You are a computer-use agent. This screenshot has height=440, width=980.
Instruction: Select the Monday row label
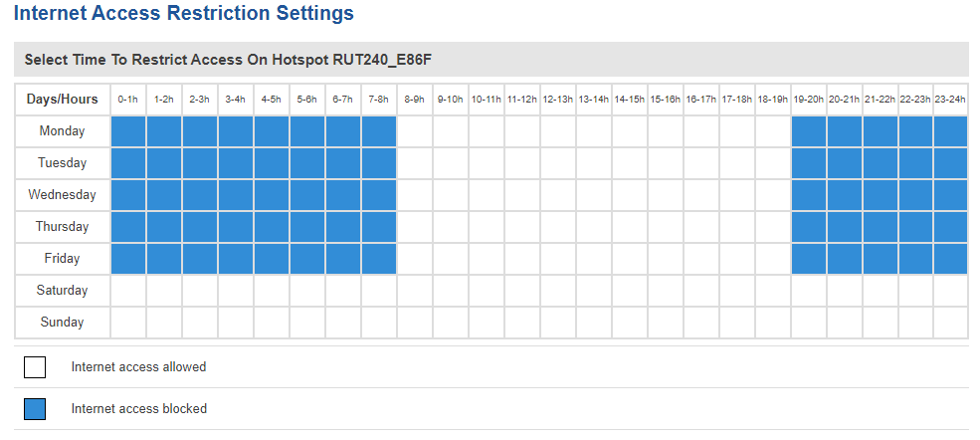tap(62, 131)
